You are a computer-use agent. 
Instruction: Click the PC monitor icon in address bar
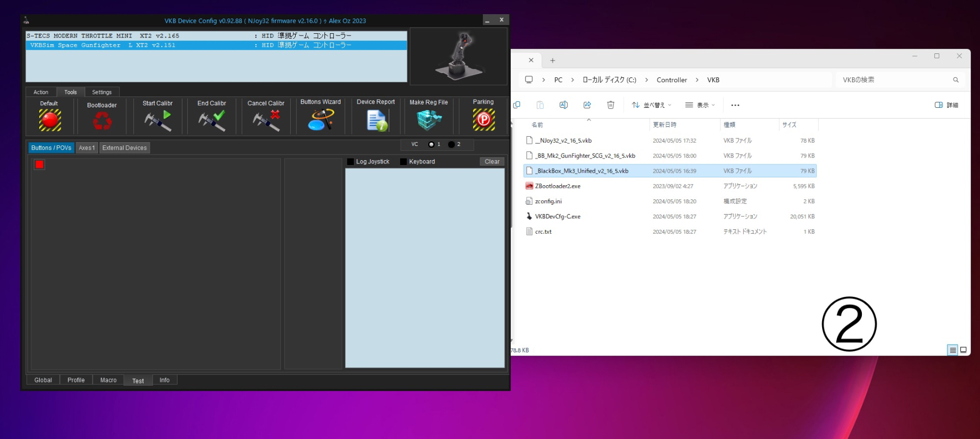coord(529,80)
